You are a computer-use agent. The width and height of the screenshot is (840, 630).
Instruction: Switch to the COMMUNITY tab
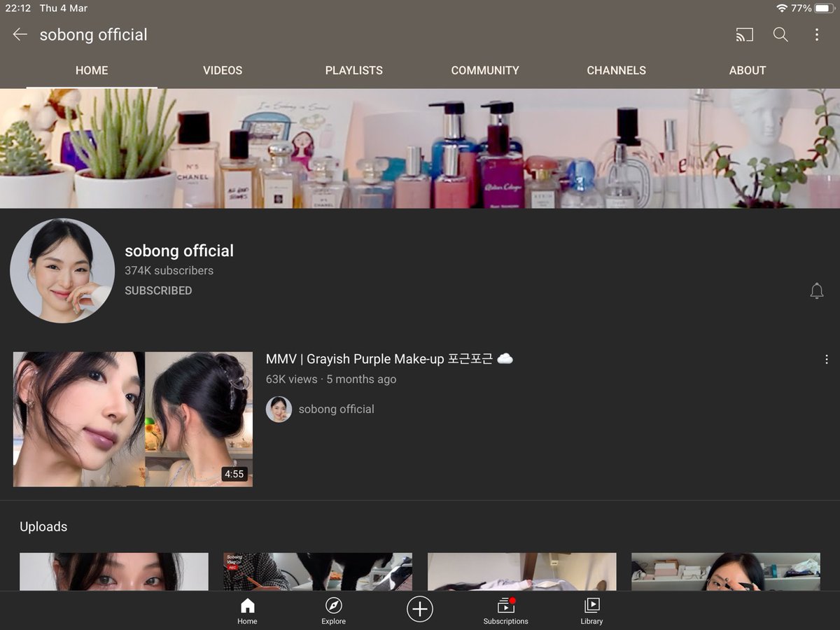click(x=485, y=71)
